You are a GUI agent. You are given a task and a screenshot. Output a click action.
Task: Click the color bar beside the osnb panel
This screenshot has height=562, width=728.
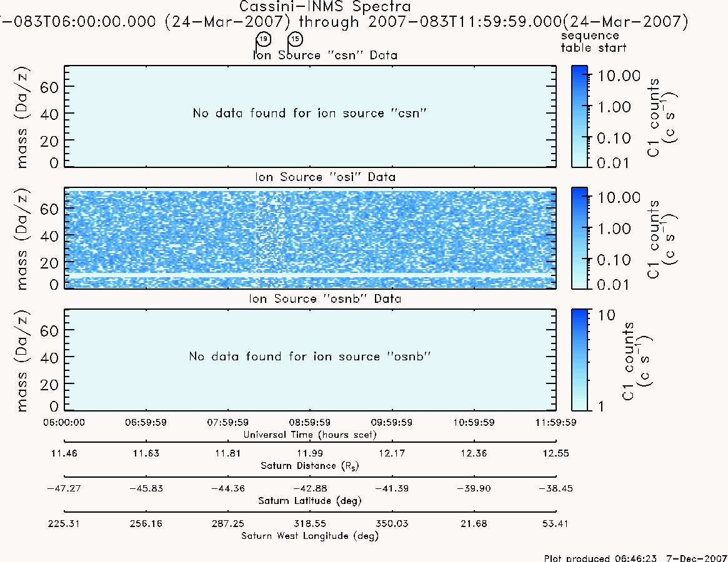click(579, 360)
